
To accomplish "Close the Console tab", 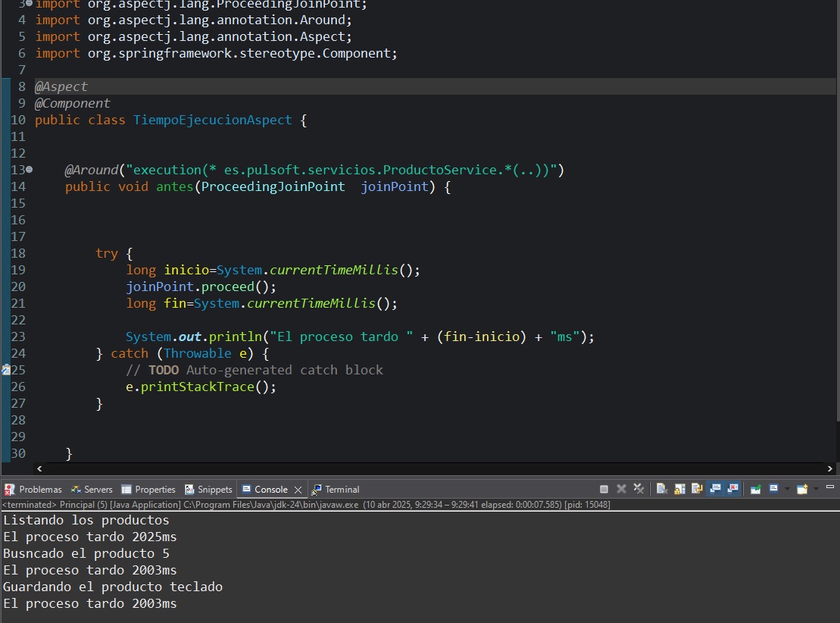I will click(298, 490).
